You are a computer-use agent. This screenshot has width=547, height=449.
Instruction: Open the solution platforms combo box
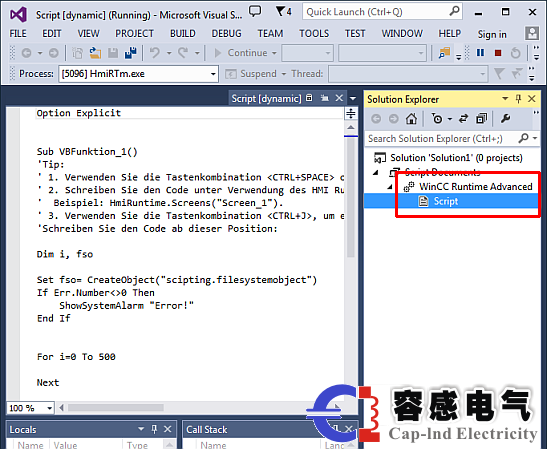pyautogui.click(x=382, y=53)
